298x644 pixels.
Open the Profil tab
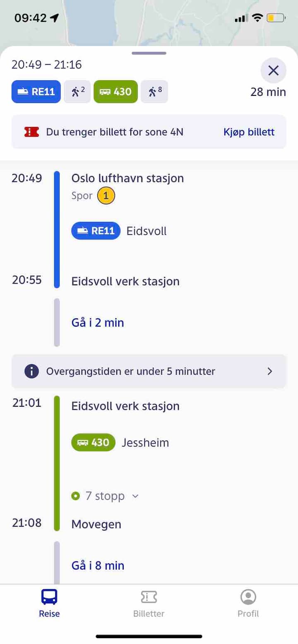coord(248,603)
